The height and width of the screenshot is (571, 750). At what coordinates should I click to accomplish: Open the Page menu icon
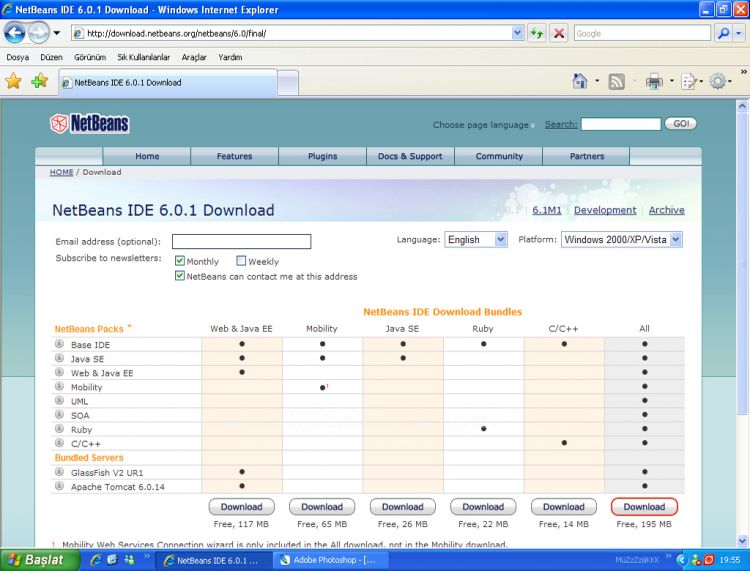689,82
